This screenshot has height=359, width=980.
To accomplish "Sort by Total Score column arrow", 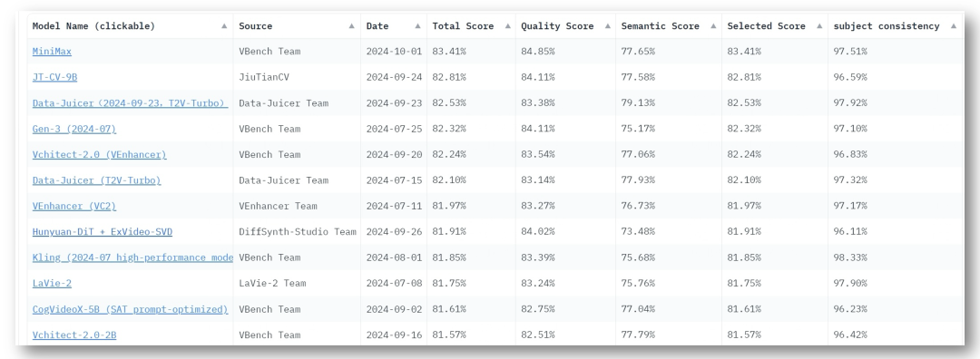I will [507, 26].
